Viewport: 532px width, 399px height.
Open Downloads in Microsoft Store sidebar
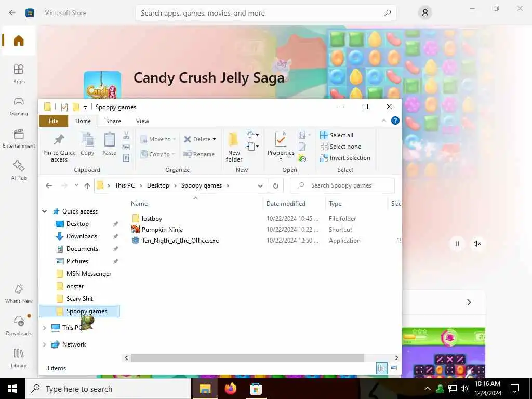pos(19,326)
